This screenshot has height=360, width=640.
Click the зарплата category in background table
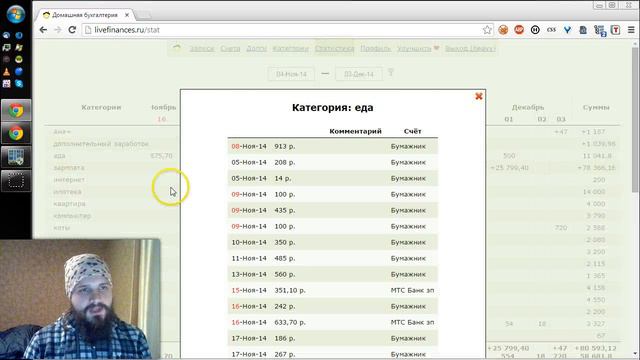coord(69,168)
